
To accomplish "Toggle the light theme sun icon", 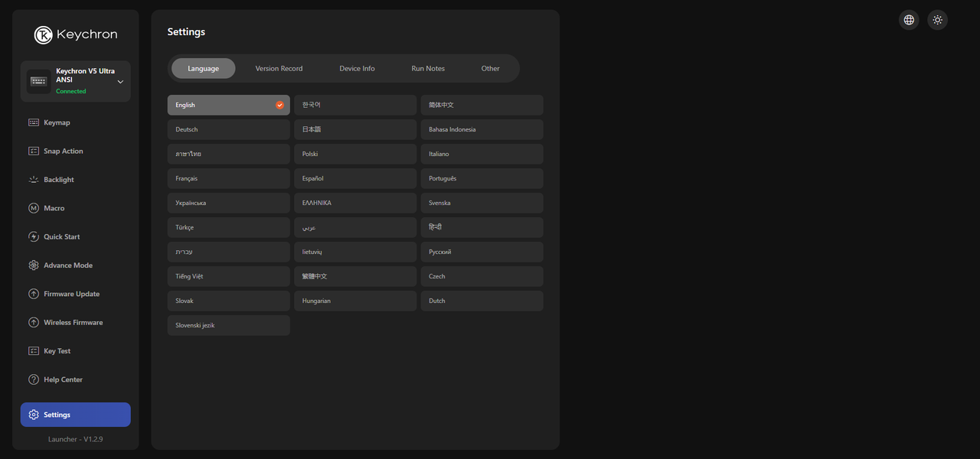I will 937,20.
